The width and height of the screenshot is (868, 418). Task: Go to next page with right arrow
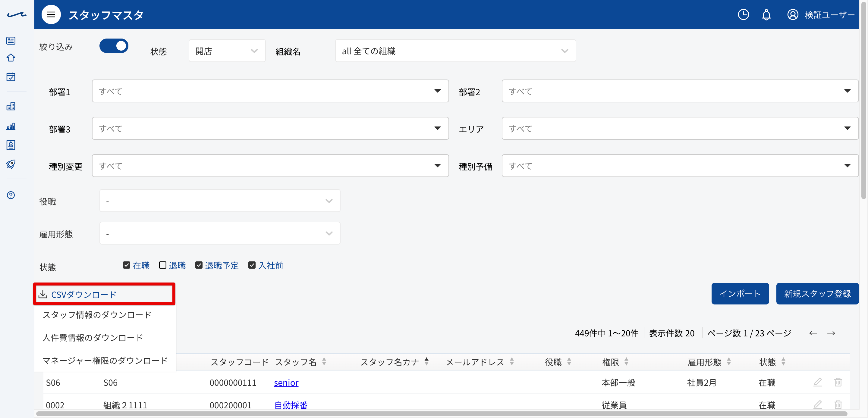[831, 333]
